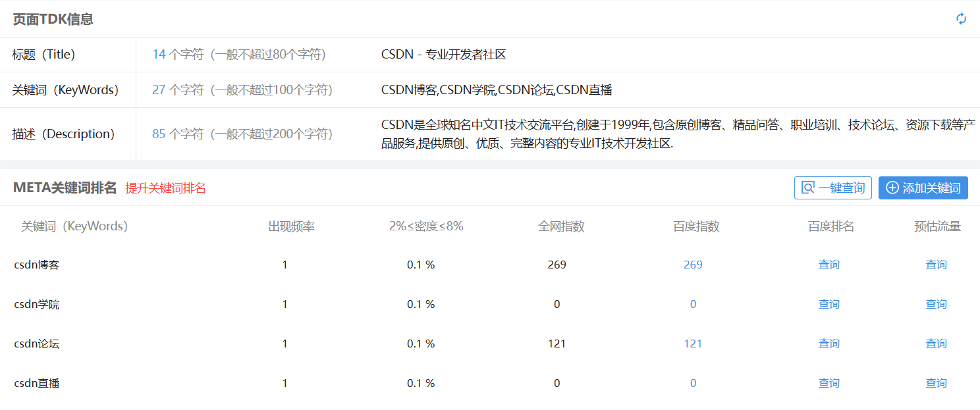Click the 百度排名 column header
Image resolution: width=980 pixels, height=410 pixels.
coord(831,226)
